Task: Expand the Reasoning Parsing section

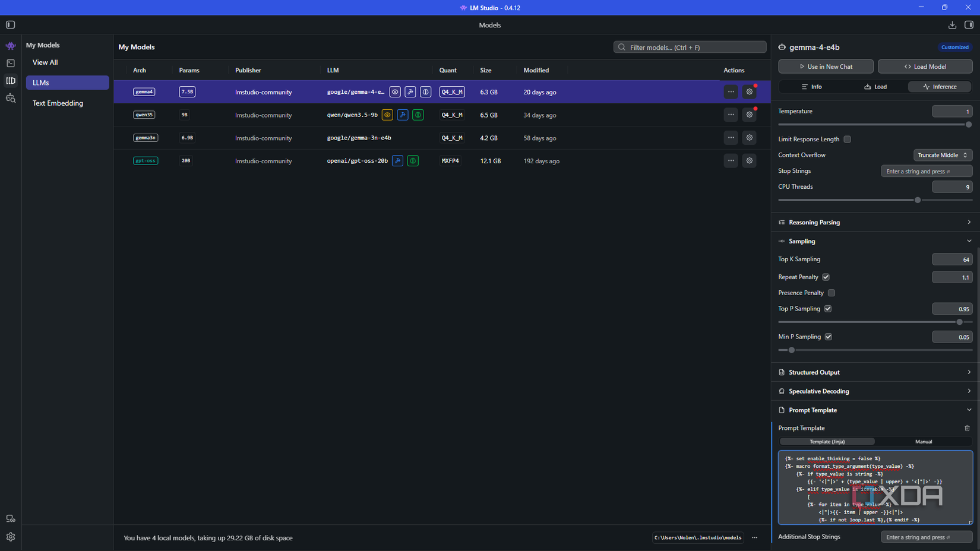Action: pyautogui.click(x=875, y=222)
